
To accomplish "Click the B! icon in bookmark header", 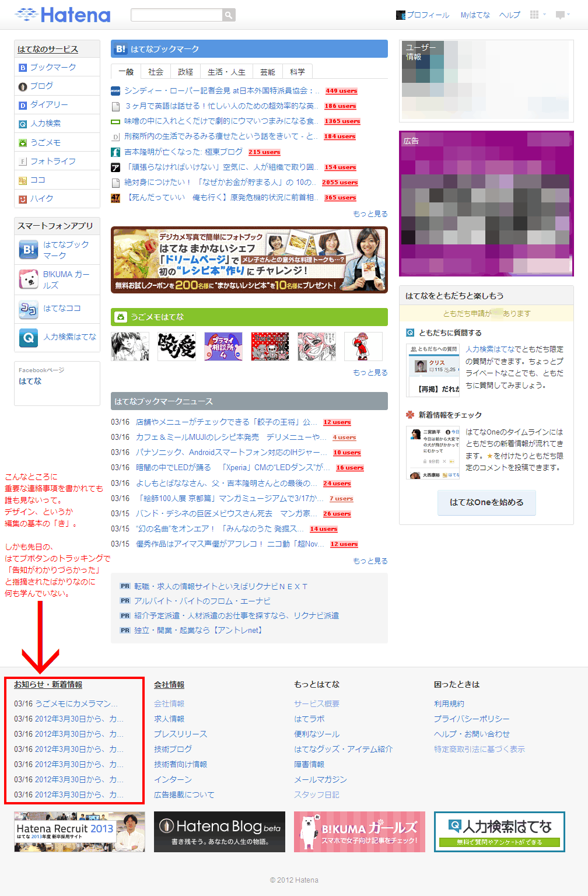I will [x=120, y=49].
